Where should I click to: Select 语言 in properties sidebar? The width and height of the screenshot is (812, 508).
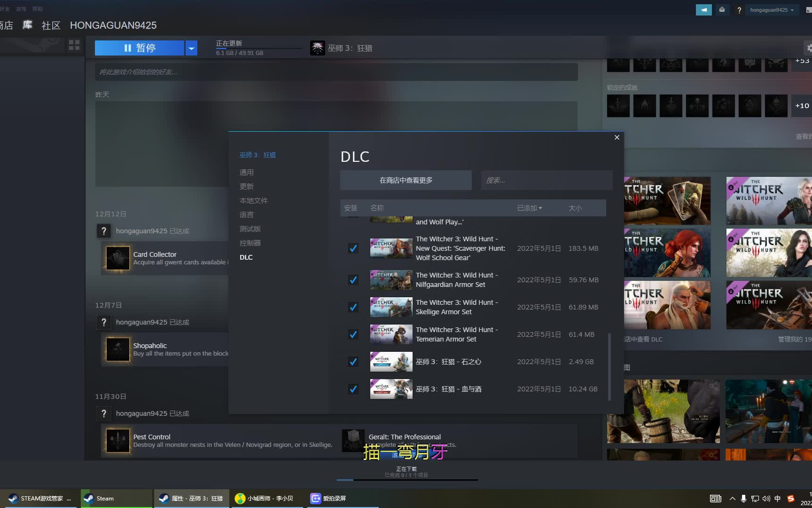[247, 215]
